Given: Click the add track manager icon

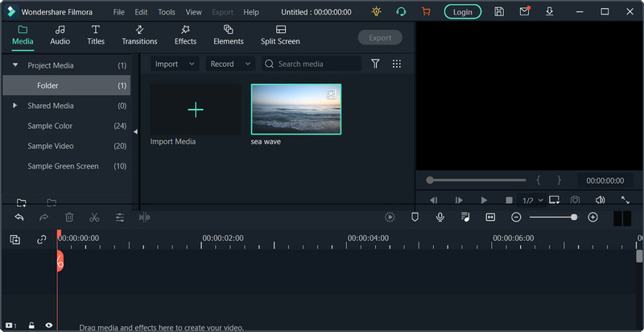Looking at the screenshot, I should coord(14,239).
